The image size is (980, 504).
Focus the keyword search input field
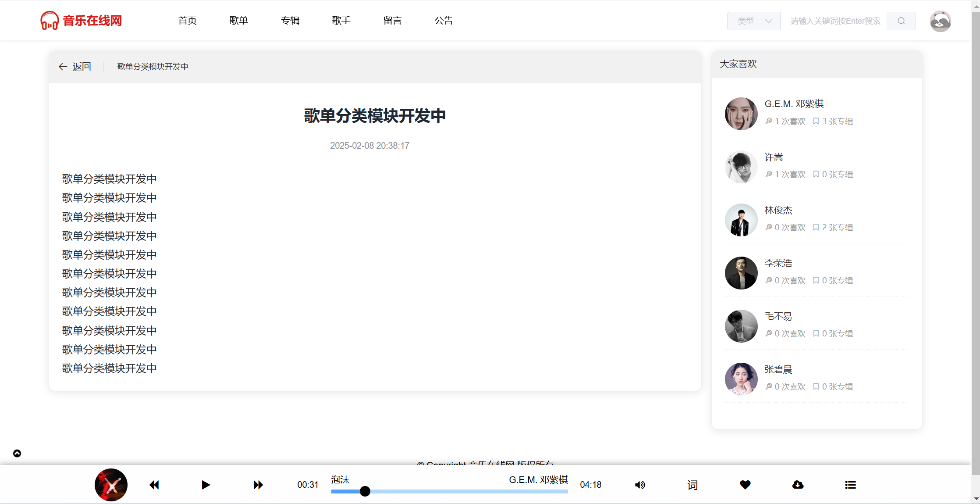[x=834, y=21]
